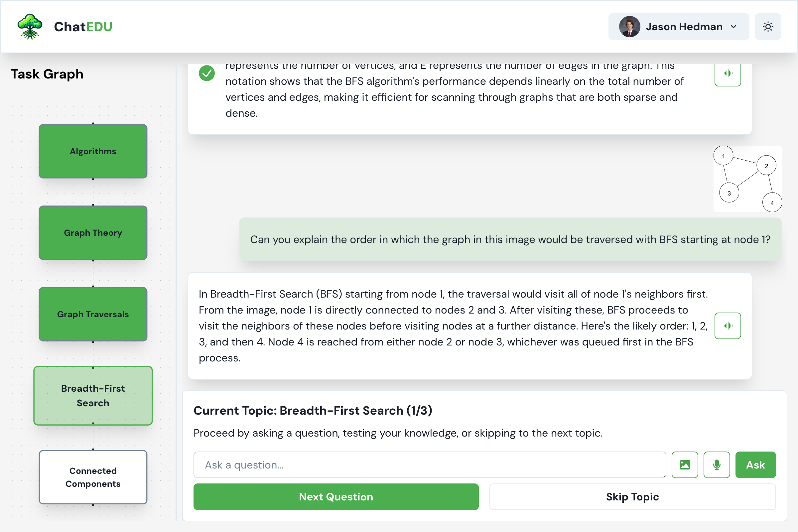Select the Connected Components task node
This screenshot has height=532, width=798.
coord(93,477)
